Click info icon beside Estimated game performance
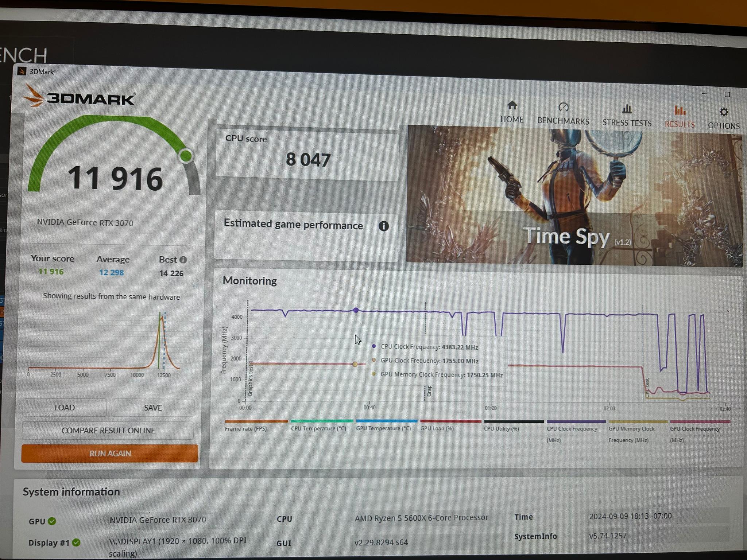This screenshot has height=560, width=747. tap(383, 226)
